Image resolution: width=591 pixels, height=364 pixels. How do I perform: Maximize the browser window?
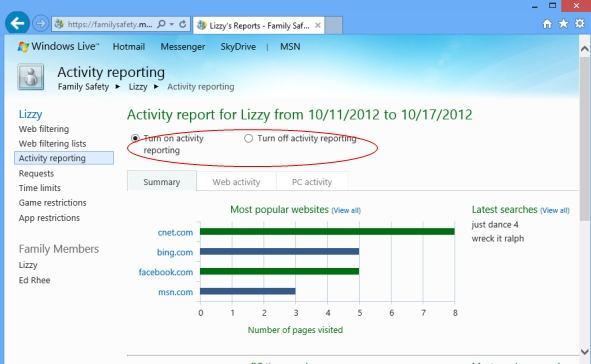pyautogui.click(x=552, y=5)
